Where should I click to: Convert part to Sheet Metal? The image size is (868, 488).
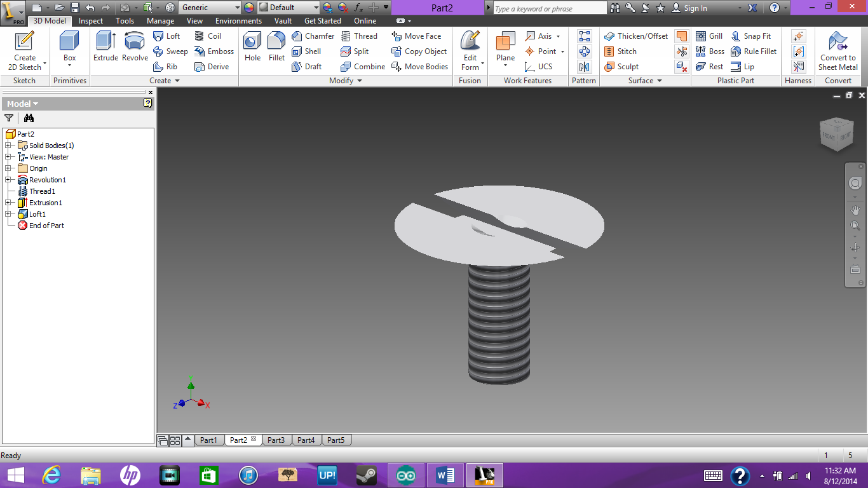[x=838, y=51]
